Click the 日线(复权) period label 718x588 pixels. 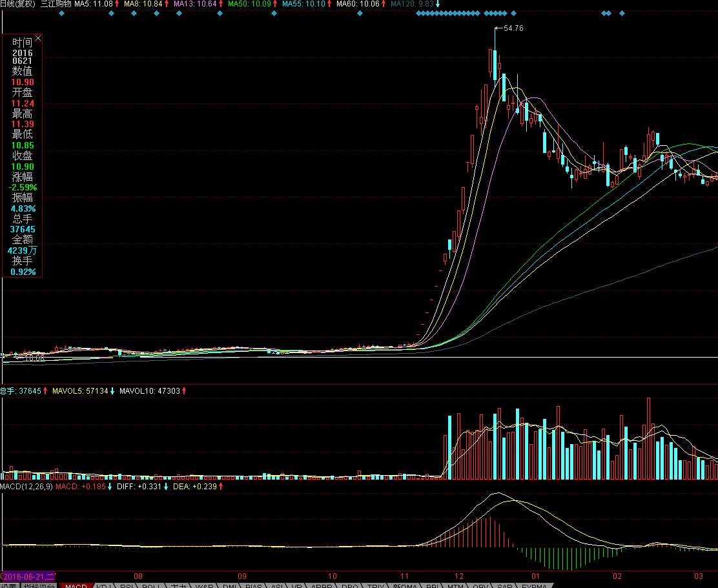(x=17, y=4)
